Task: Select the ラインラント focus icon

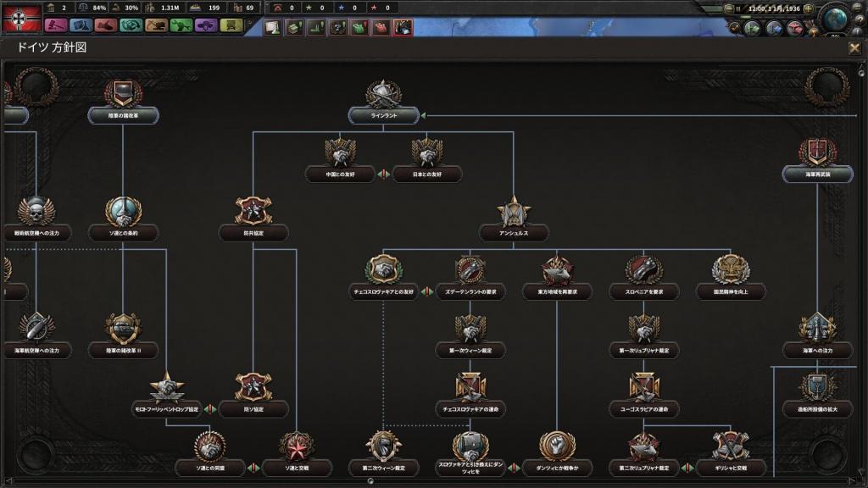Action: click(x=383, y=94)
